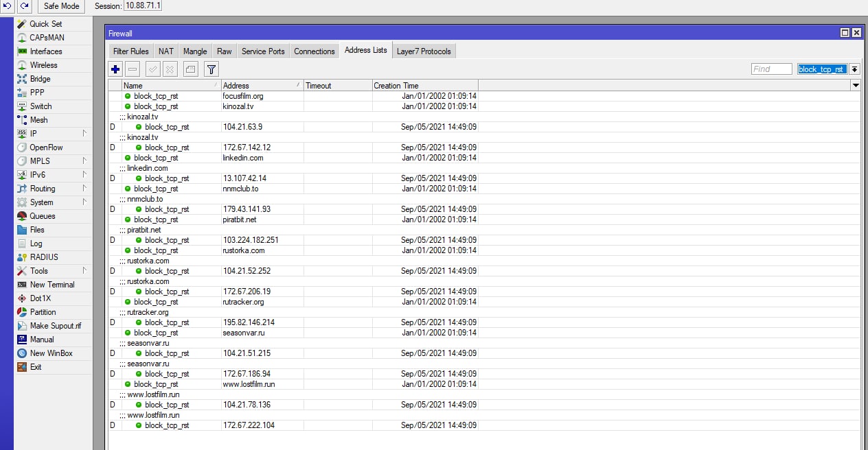The image size is (868, 450).
Task: Click the Comment toolbar button
Action: [x=190, y=69]
